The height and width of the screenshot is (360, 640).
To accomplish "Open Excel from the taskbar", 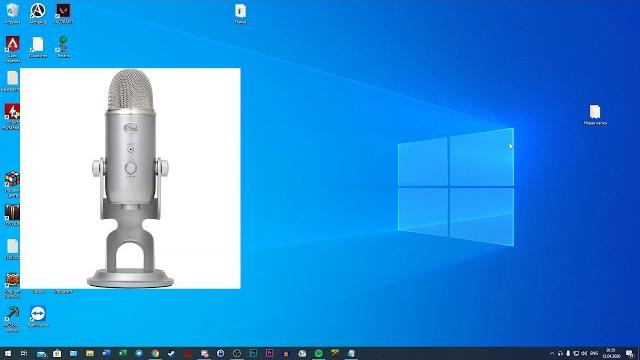I will tap(122, 353).
